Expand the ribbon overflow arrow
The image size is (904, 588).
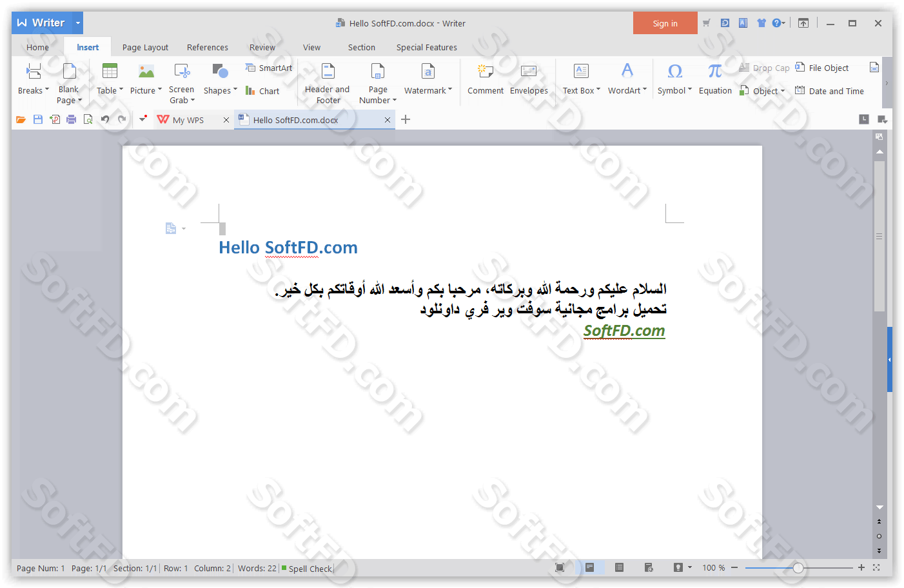(887, 83)
